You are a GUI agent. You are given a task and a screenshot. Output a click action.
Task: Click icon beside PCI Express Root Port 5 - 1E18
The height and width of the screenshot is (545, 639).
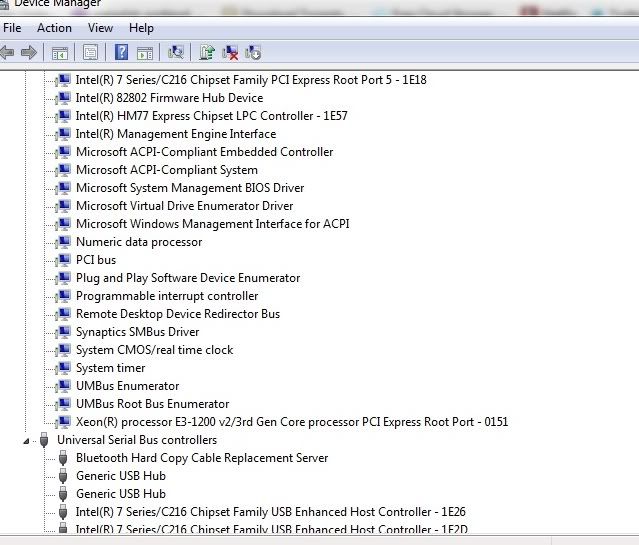(64, 79)
